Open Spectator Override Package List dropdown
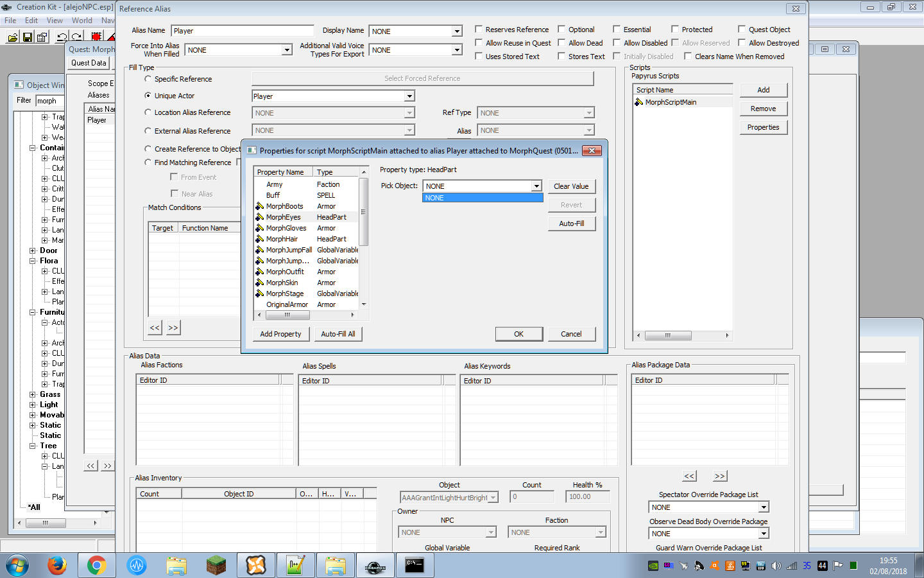This screenshot has height=578, width=924. click(x=764, y=507)
